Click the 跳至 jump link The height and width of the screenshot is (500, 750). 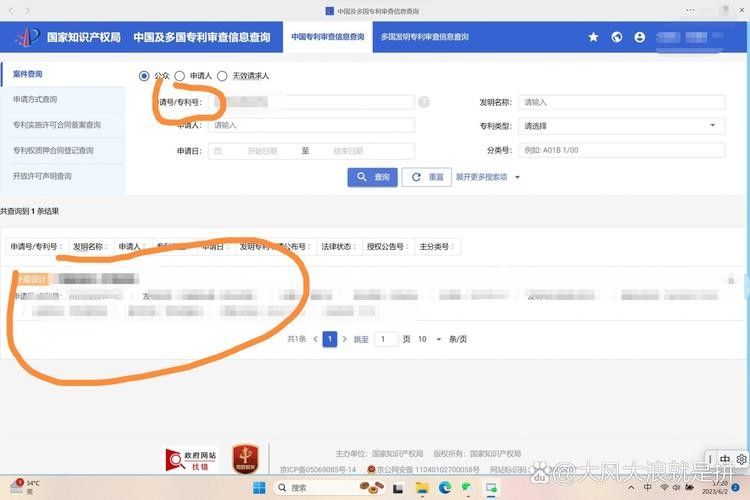[x=361, y=339]
